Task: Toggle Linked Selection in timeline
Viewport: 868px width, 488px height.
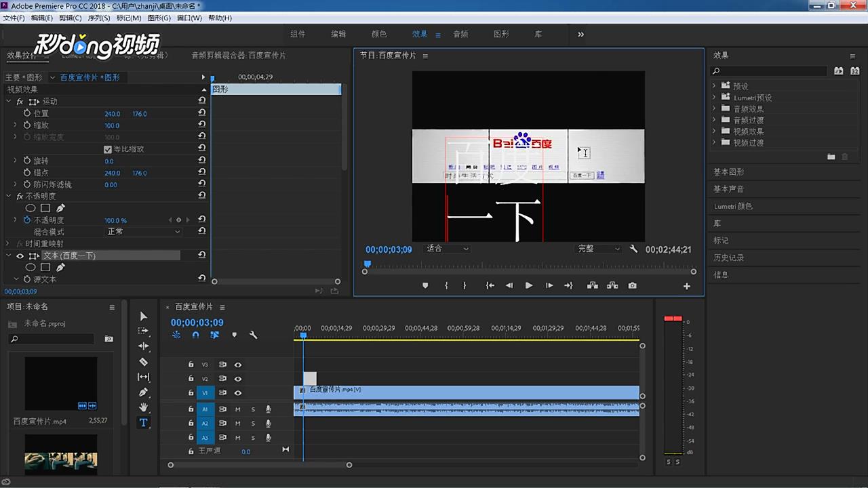Action: (x=214, y=335)
